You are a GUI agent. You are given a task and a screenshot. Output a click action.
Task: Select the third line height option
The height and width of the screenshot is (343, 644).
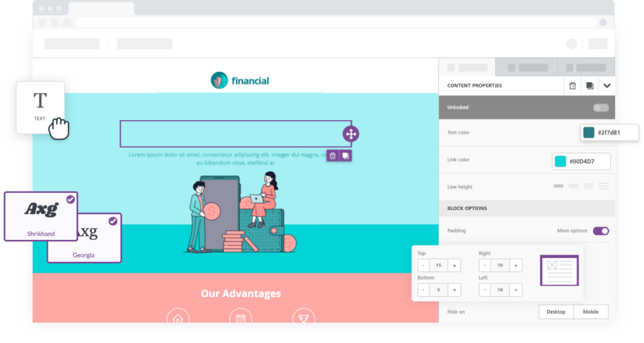pos(589,187)
